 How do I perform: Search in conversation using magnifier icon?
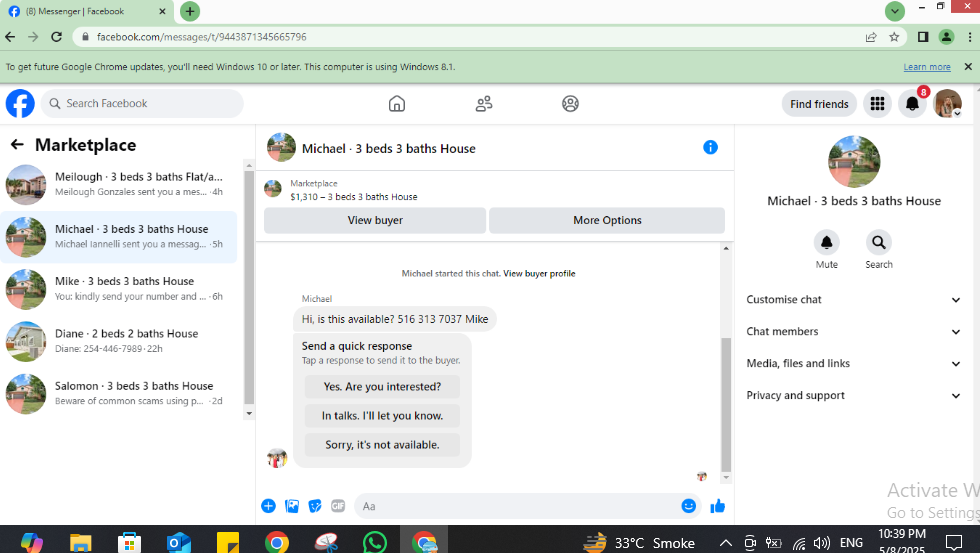[879, 242]
